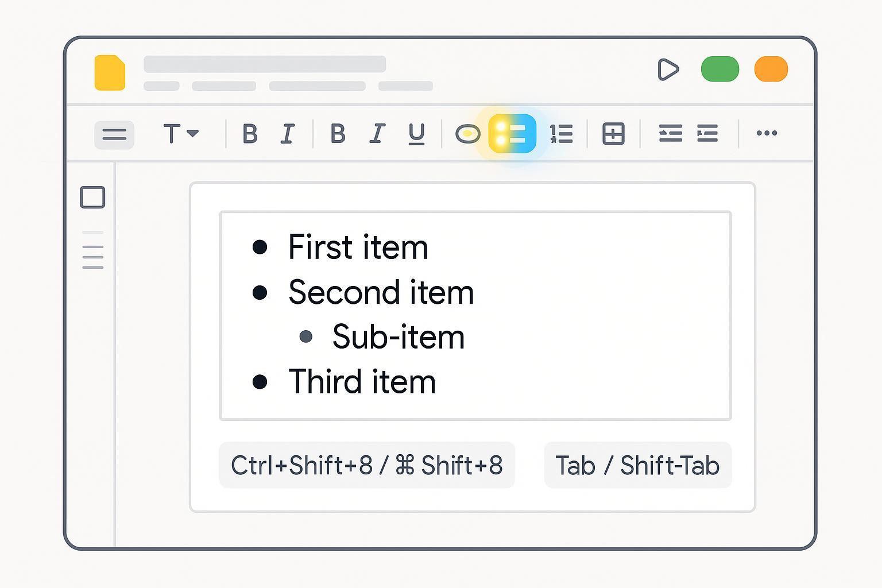
Task: Toggle the first Bold button in toolbar
Action: (x=250, y=134)
